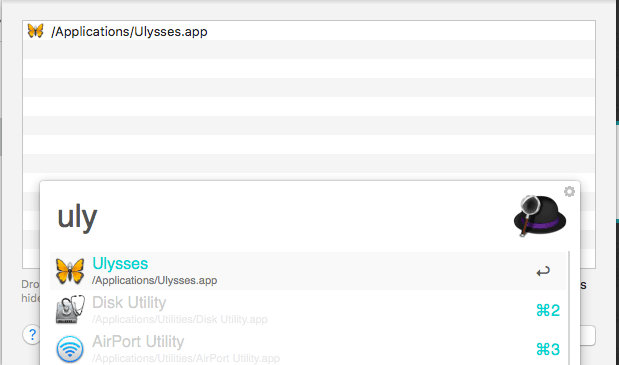
Task: Click the ⌘2 shortcut for Disk Utility
Action: [548, 311]
